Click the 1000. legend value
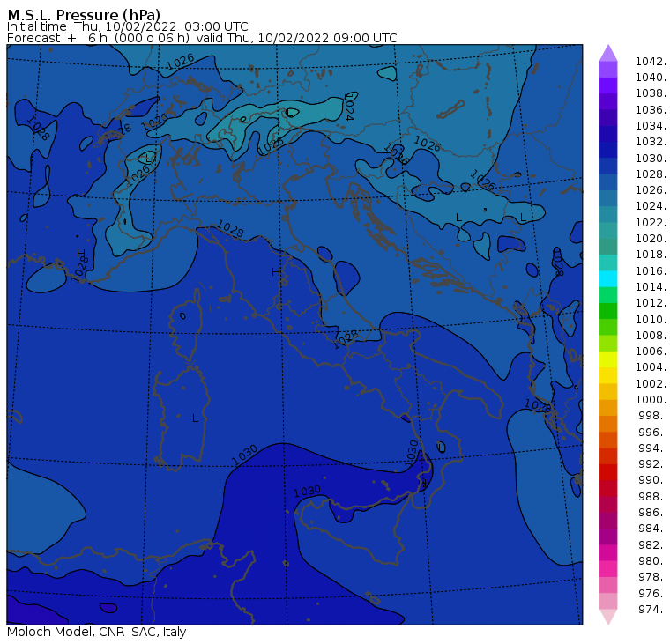Image resolution: width=670 pixels, height=644 pixels. pos(651,399)
